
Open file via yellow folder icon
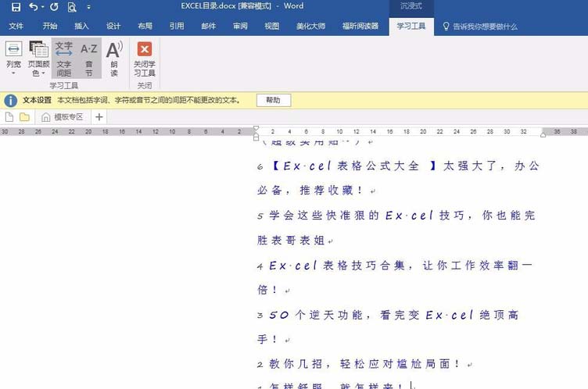(25, 117)
